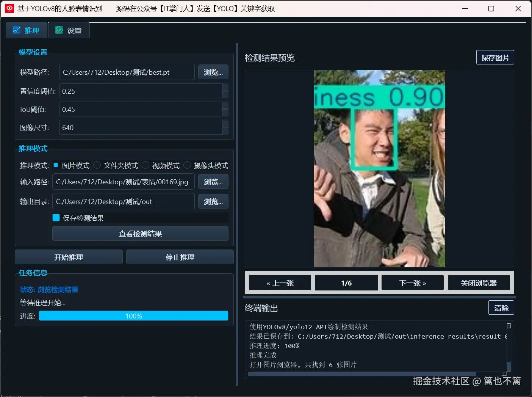Viewport: 532px width, 397px height.
Task: Save the detection preview with 保存图片
Action: [495, 57]
